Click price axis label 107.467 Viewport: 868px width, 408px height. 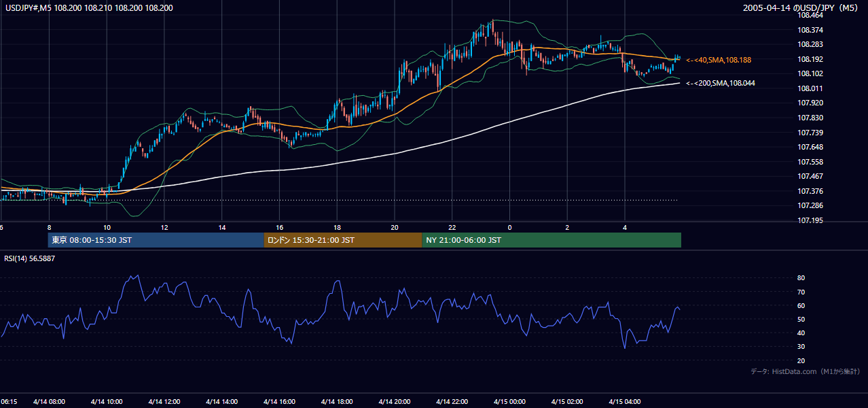point(811,176)
